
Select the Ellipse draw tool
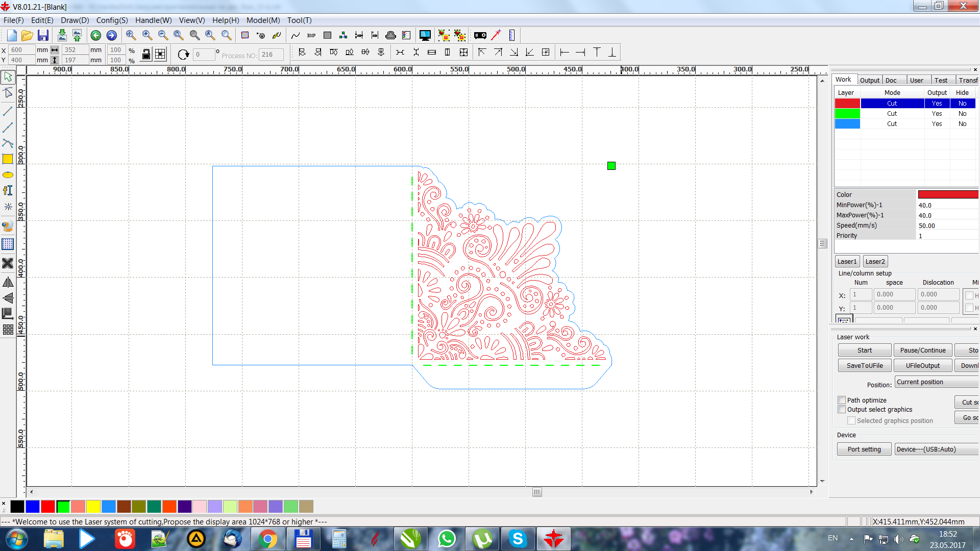pyautogui.click(x=8, y=175)
